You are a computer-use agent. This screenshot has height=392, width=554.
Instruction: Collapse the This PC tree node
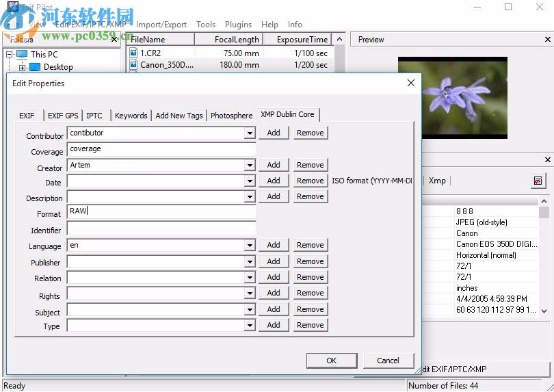[x=10, y=55]
